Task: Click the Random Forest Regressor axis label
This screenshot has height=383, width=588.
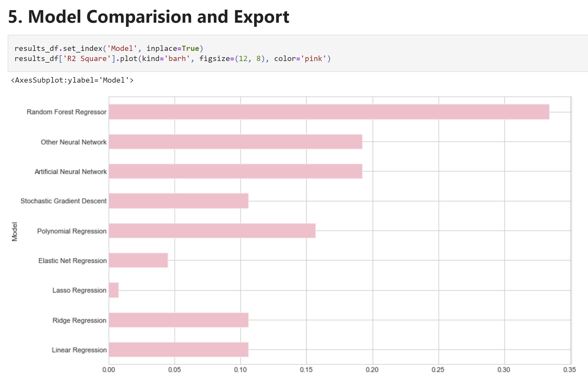Action: tap(66, 112)
